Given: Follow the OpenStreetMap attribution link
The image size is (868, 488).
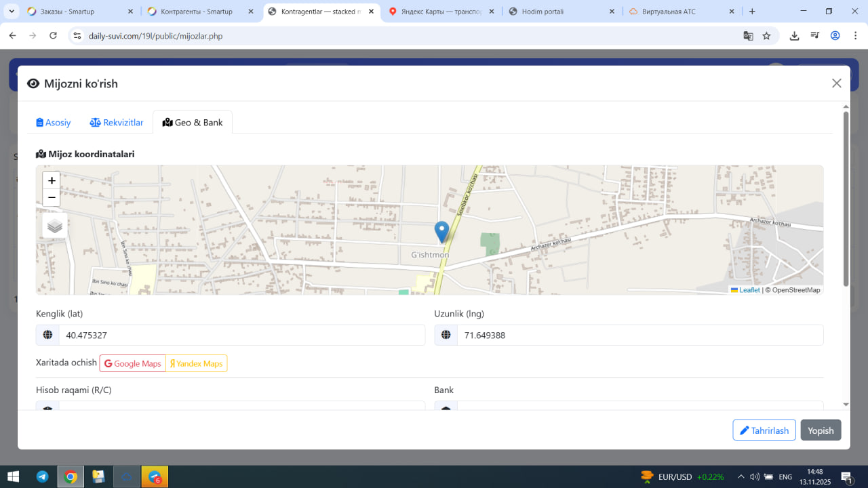Looking at the screenshot, I should point(795,290).
